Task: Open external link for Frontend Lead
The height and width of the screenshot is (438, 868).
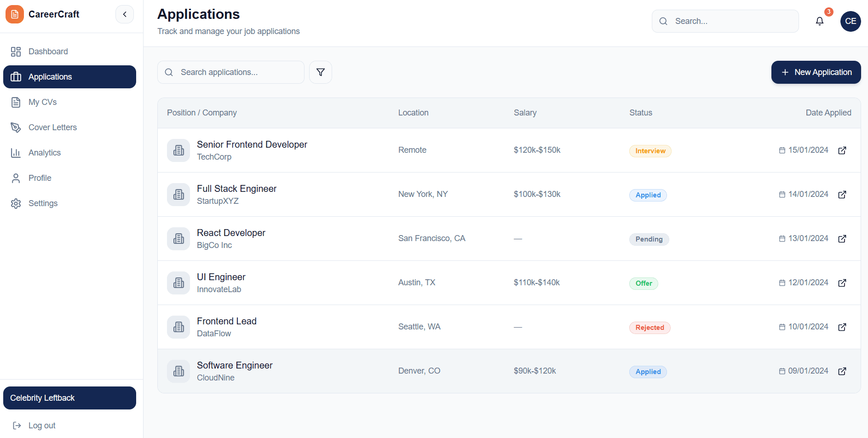Action: [x=842, y=327]
